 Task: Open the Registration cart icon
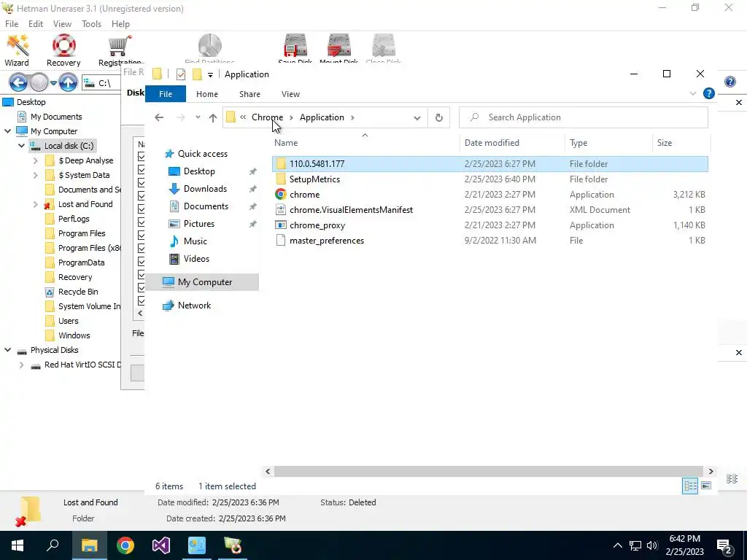click(120, 50)
